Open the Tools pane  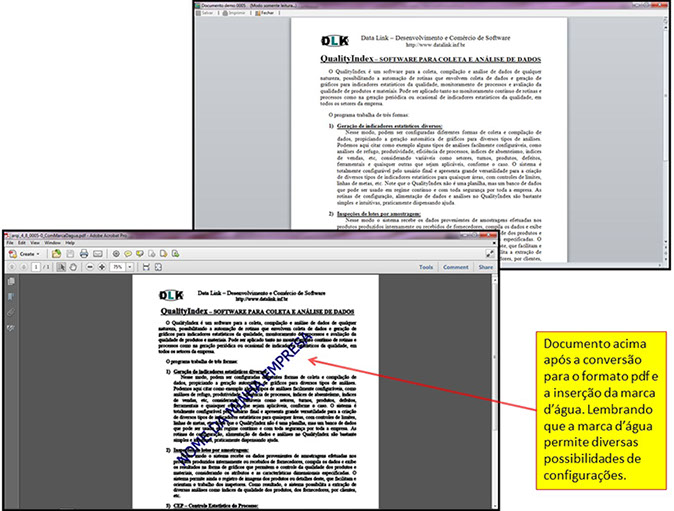pos(426,268)
